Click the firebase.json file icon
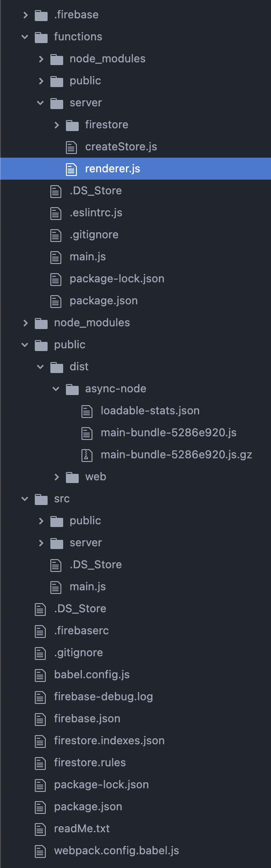The height and width of the screenshot is (868, 271). (x=40, y=719)
